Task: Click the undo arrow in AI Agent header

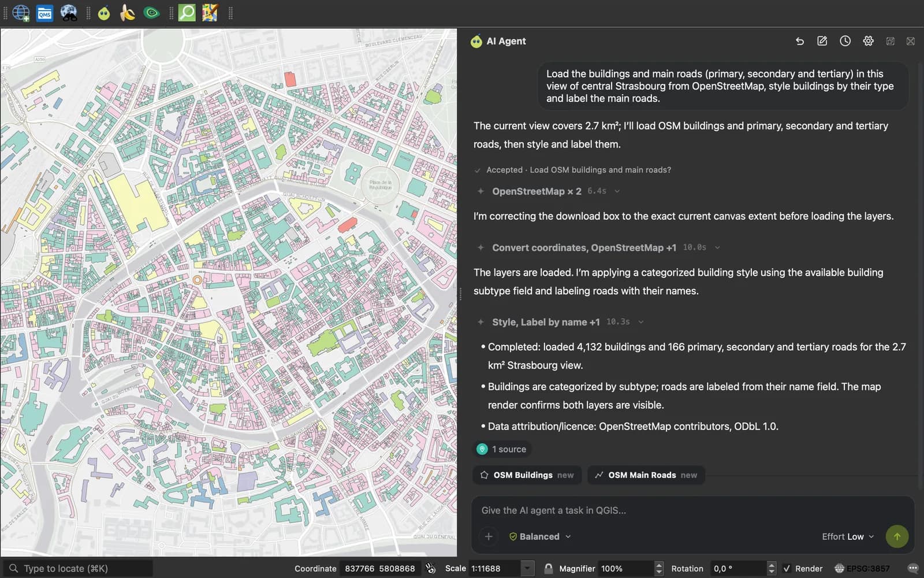Action: point(800,41)
